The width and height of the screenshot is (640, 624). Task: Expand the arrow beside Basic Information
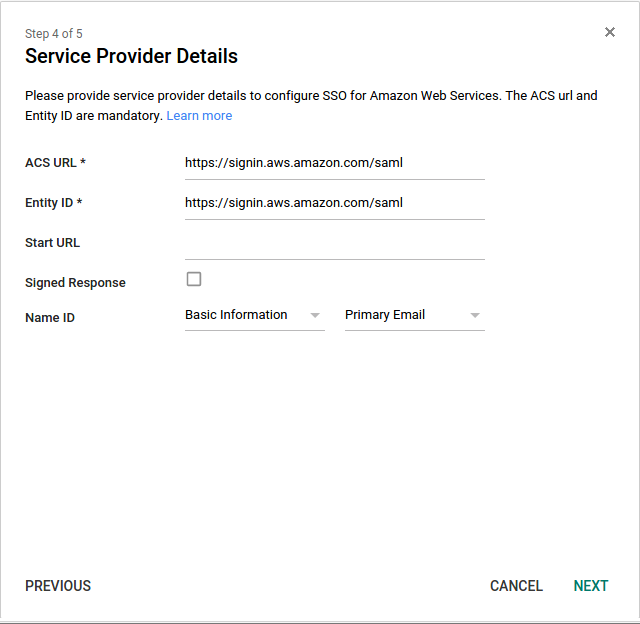pos(315,315)
